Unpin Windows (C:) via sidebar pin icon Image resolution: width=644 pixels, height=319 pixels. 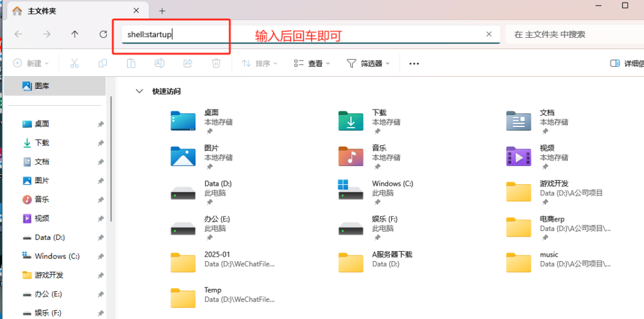tap(101, 257)
